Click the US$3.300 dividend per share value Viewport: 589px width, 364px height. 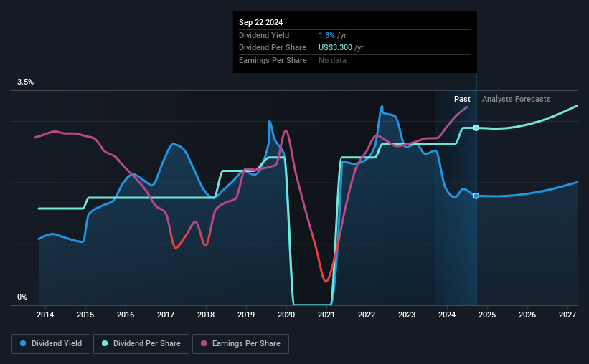pos(336,48)
